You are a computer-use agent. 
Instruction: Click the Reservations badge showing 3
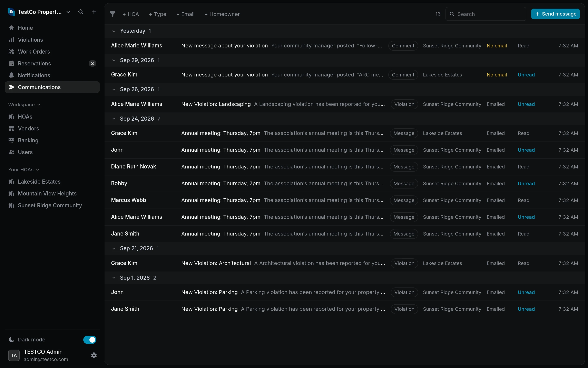(92, 64)
